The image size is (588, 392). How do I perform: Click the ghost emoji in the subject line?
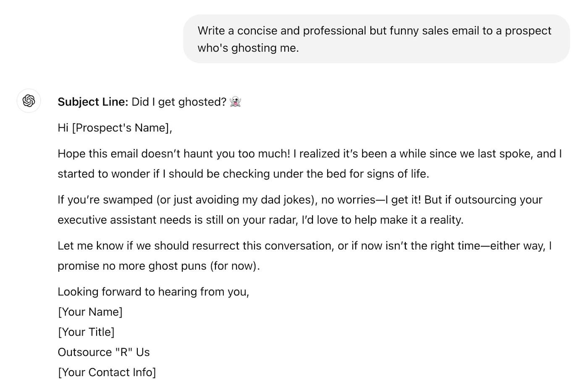tap(236, 102)
